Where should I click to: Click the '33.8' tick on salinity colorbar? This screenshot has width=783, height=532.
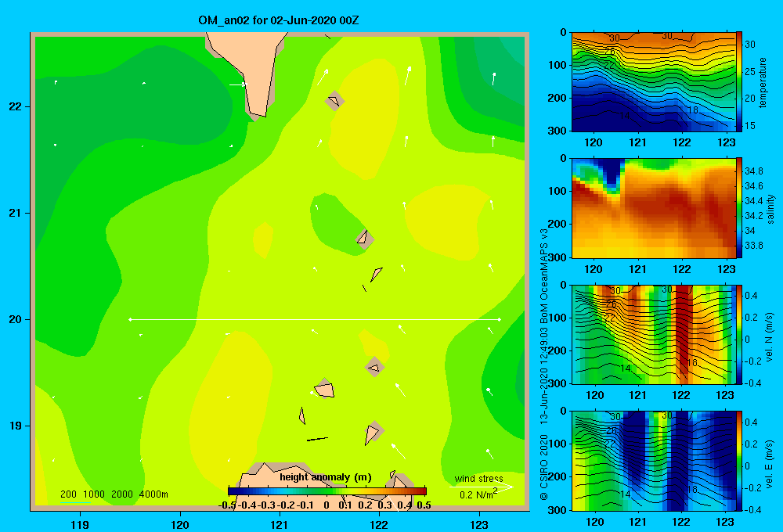click(753, 246)
